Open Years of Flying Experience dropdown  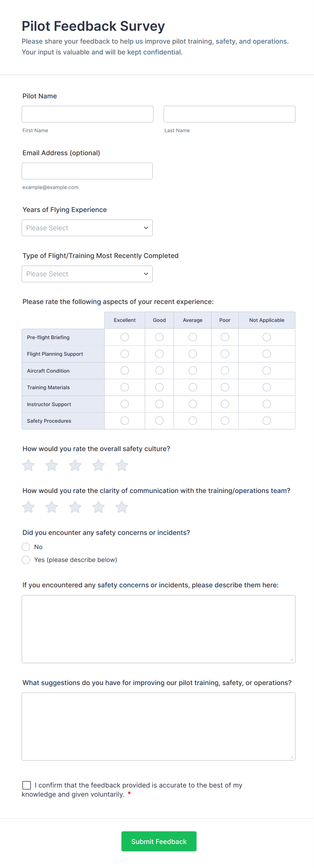coord(87,228)
